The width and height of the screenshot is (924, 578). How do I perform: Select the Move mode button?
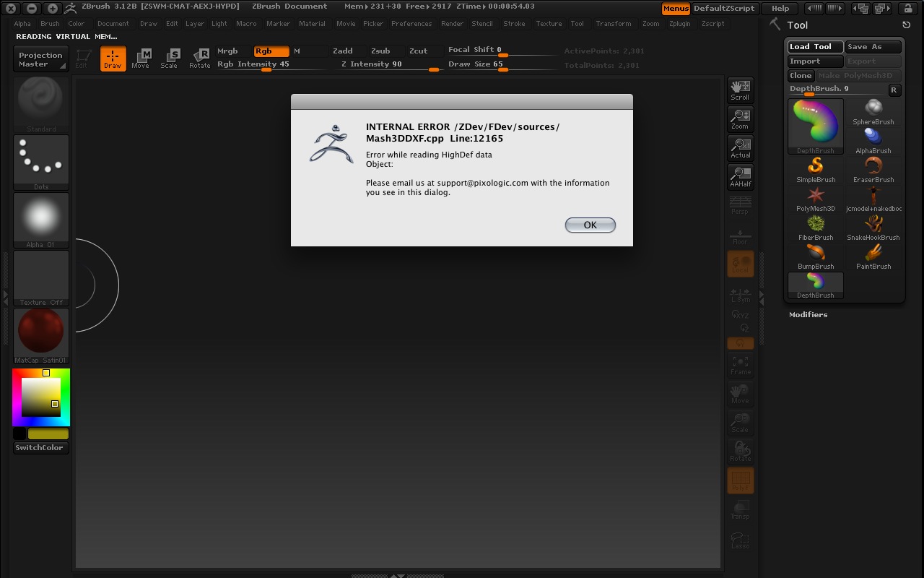pyautogui.click(x=141, y=58)
